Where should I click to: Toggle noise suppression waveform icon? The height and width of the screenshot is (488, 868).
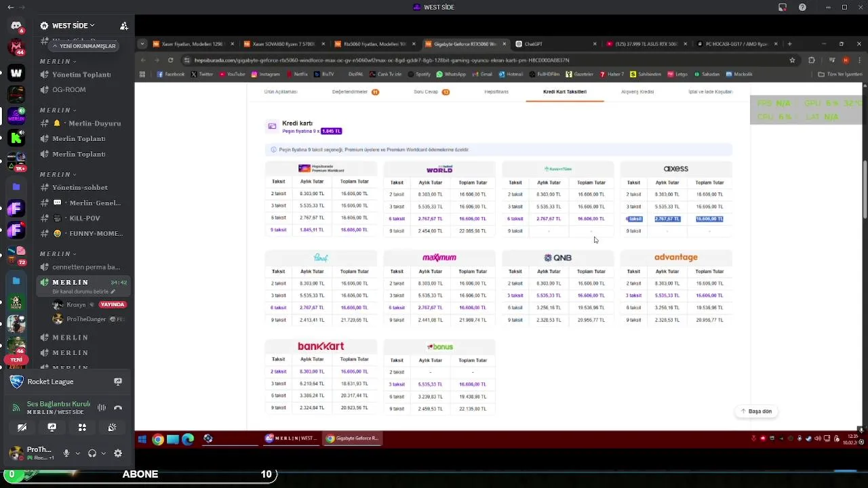pos(102,407)
